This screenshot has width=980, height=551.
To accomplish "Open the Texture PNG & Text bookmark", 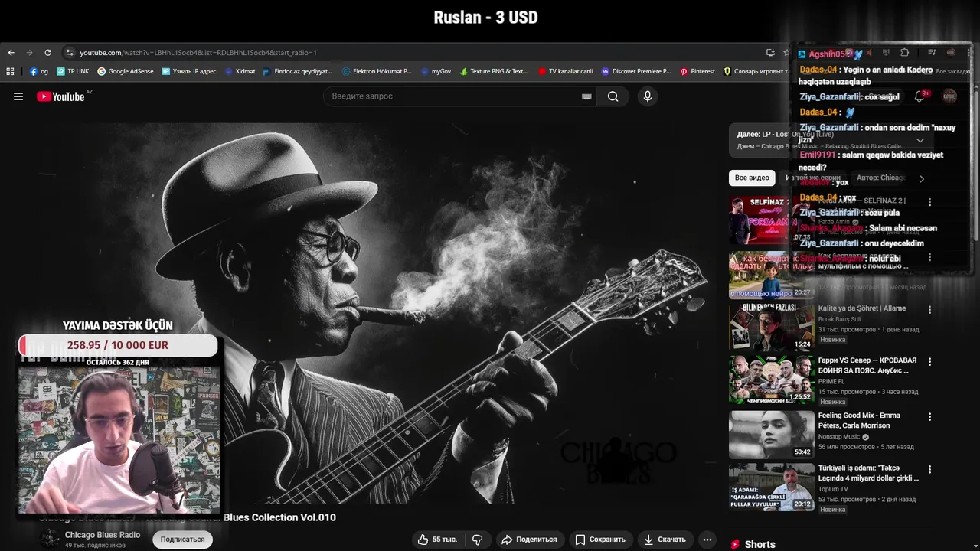I will pyautogui.click(x=494, y=71).
